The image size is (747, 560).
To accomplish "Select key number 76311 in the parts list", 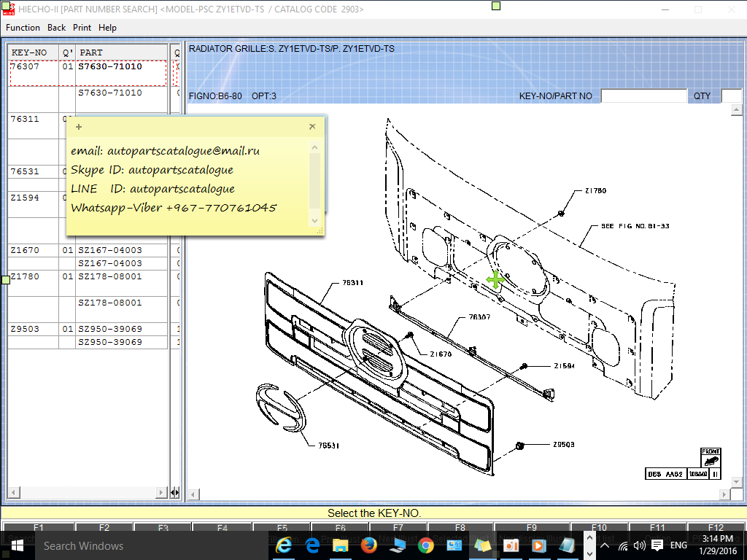I will pos(25,119).
